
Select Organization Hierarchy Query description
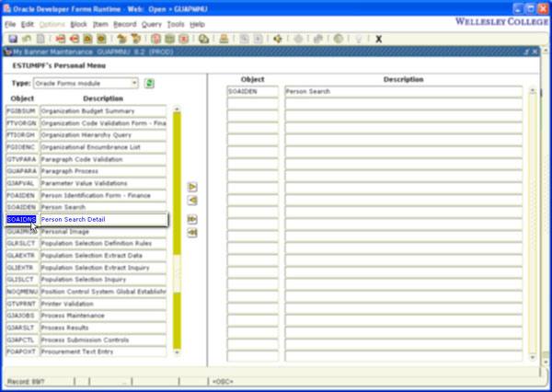[x=103, y=135]
